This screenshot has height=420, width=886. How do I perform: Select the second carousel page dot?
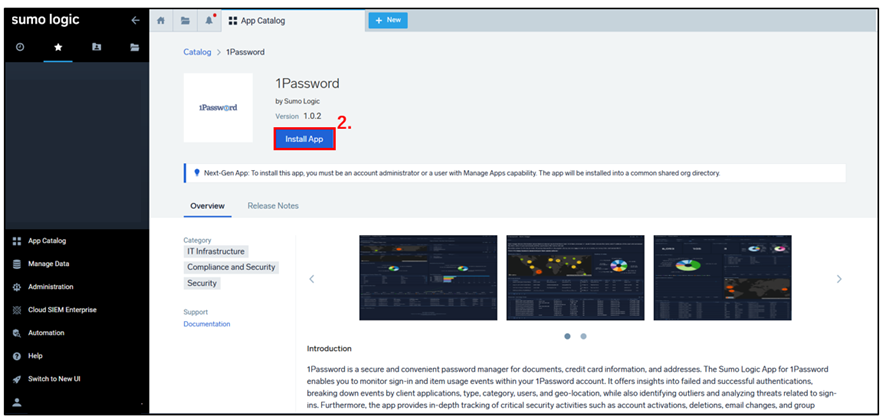point(583,336)
